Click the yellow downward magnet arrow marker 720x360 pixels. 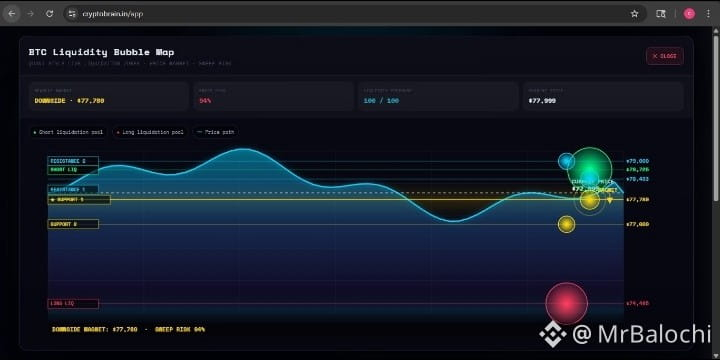point(609,200)
